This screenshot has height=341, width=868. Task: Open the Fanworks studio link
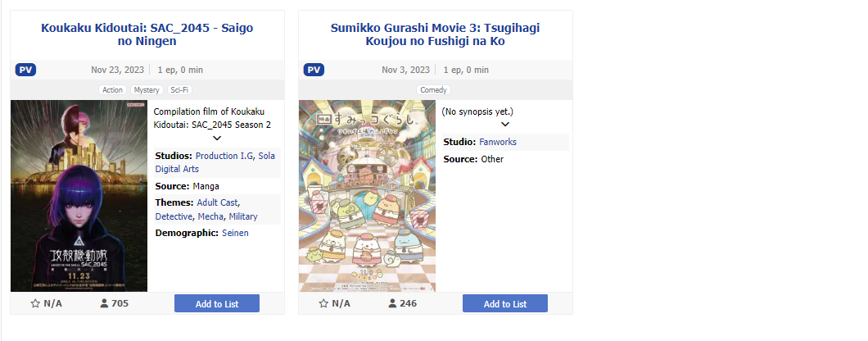click(498, 142)
